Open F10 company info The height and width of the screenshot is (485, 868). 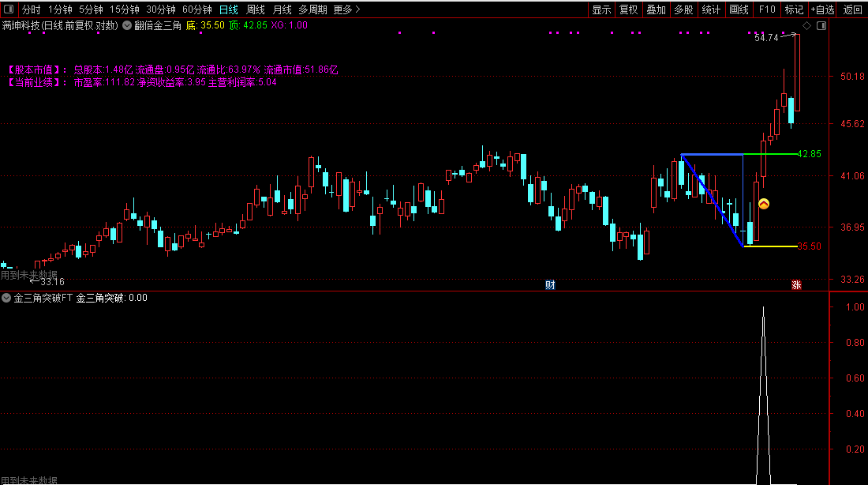[767, 9]
